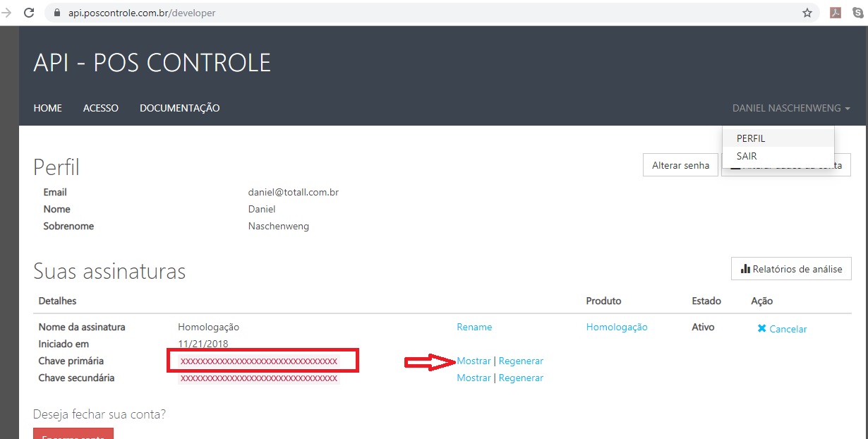Image resolution: width=868 pixels, height=439 pixels.
Task: Click the Rename link for Homologação subscription
Action: coord(474,327)
